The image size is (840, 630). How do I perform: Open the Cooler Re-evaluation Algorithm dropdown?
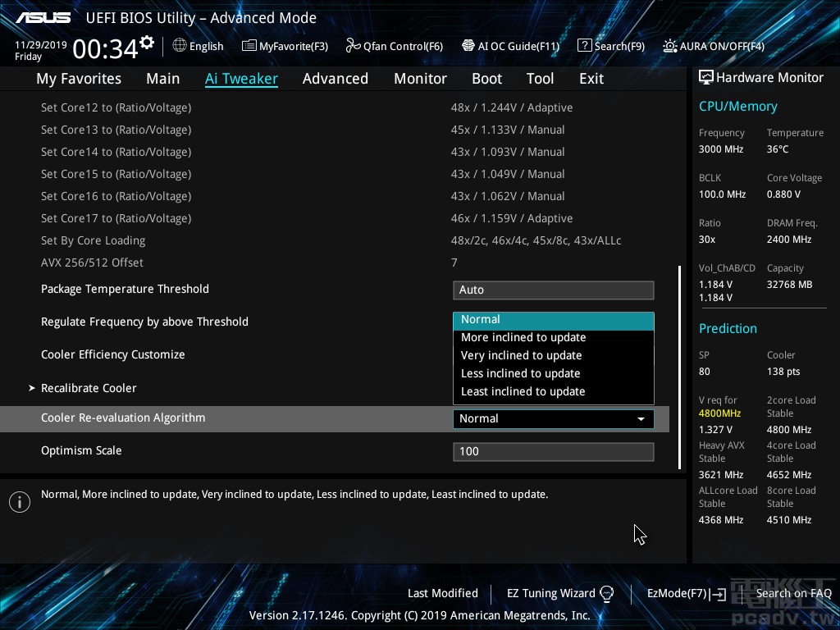pos(553,418)
